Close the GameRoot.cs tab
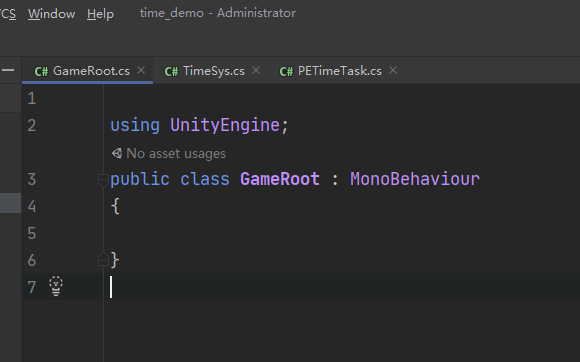This screenshot has width=580, height=362. pyautogui.click(x=141, y=70)
